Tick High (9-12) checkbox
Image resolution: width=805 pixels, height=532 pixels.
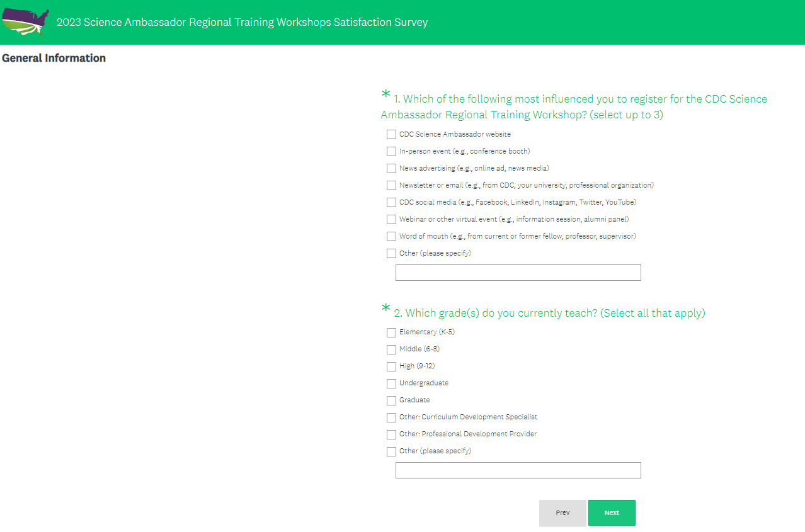[391, 366]
